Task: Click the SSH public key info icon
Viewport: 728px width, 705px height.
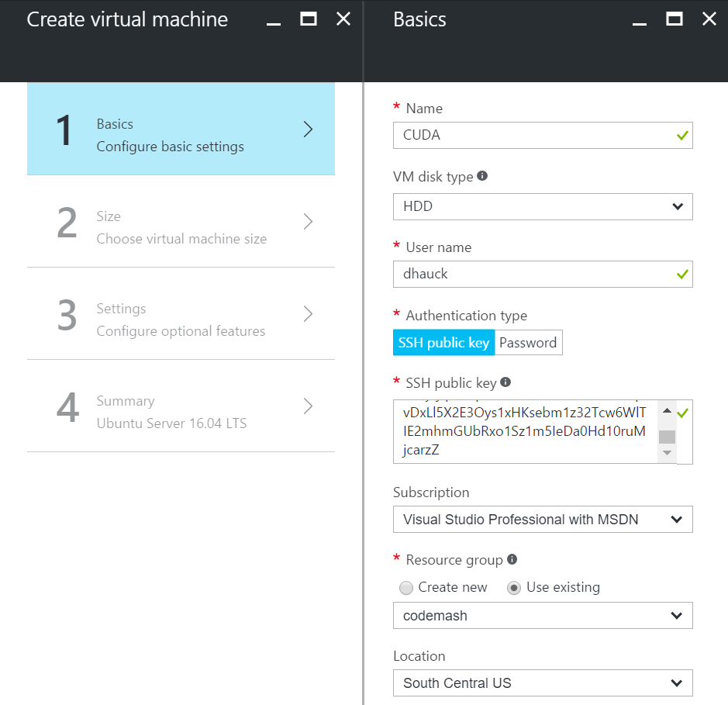Action: pyautogui.click(x=505, y=382)
